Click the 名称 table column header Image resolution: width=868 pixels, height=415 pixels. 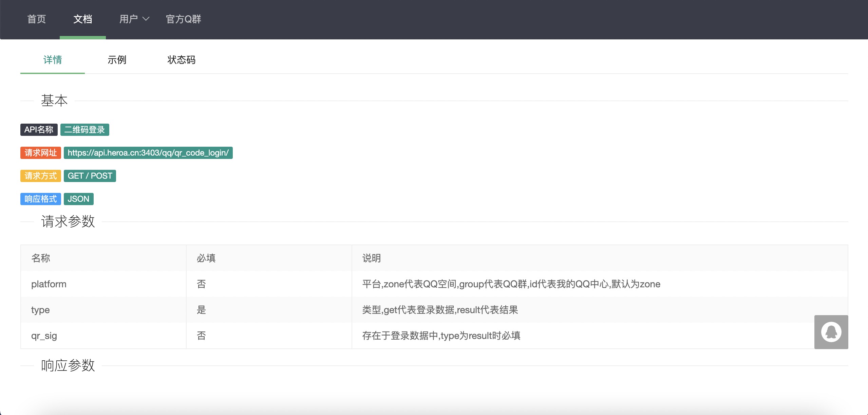103,258
